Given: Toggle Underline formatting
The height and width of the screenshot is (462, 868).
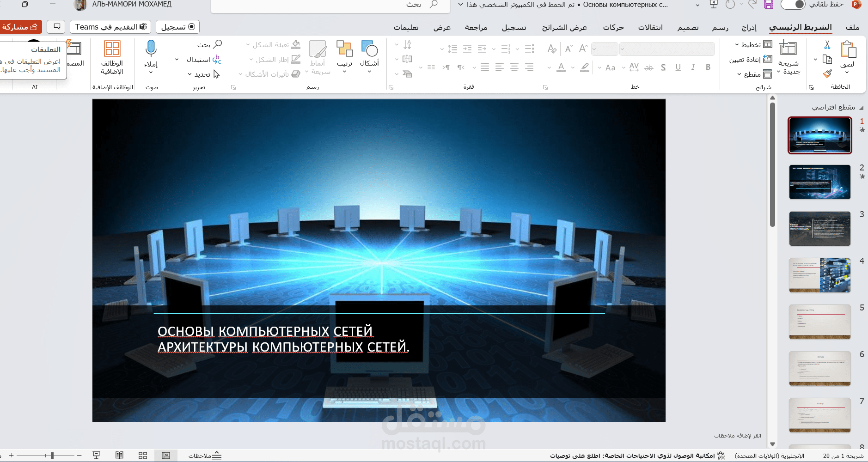Looking at the screenshot, I should 678,67.
